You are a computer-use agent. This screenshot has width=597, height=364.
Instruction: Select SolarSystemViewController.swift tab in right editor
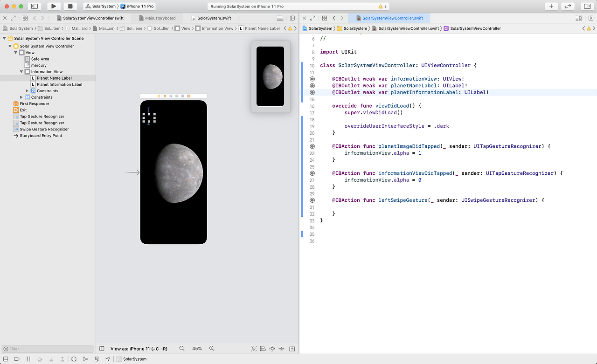click(389, 18)
